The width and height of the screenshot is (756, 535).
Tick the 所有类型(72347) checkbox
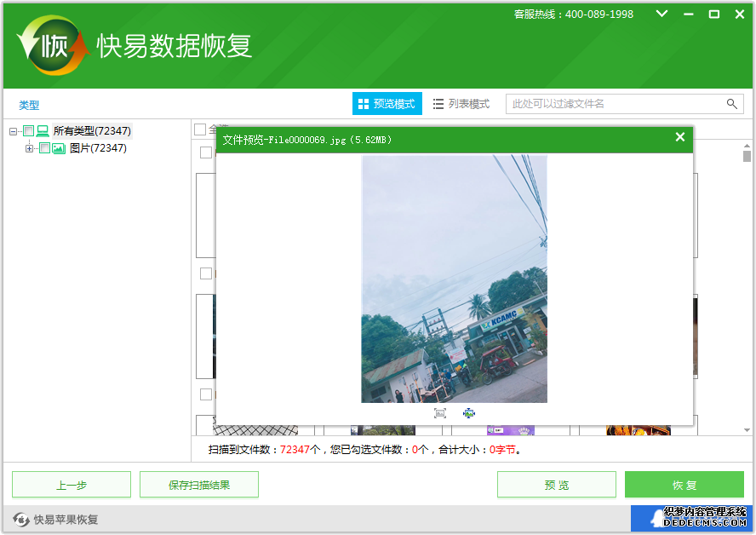pyautogui.click(x=28, y=131)
